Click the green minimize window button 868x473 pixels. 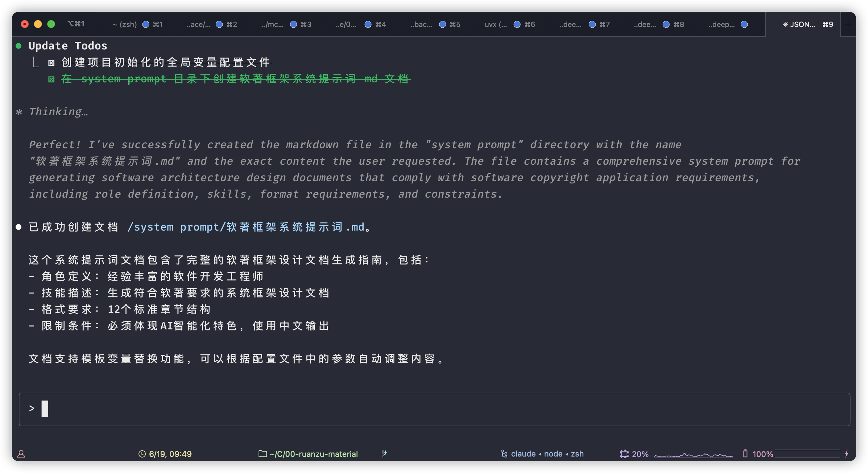point(51,24)
